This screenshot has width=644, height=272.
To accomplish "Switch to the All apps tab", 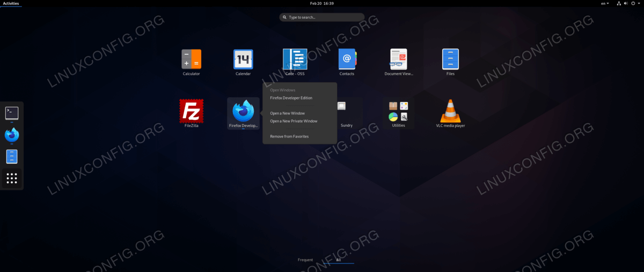I will 338,260.
